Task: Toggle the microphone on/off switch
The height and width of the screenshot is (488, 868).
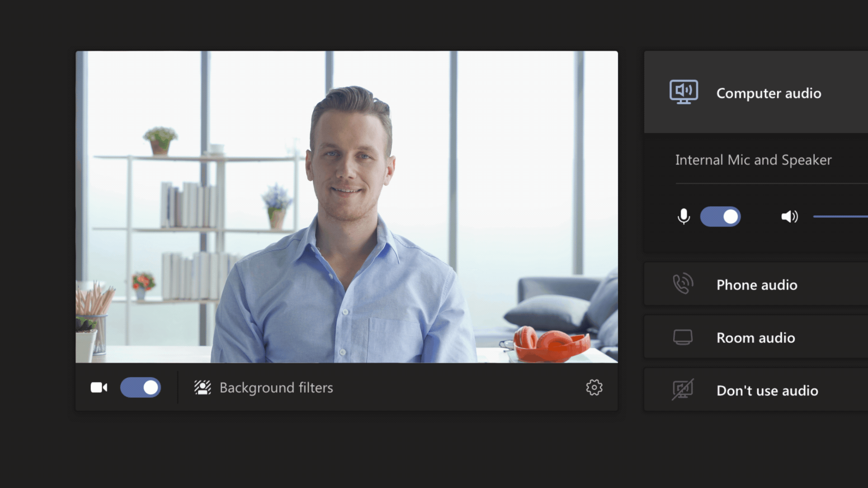Action: (x=720, y=216)
